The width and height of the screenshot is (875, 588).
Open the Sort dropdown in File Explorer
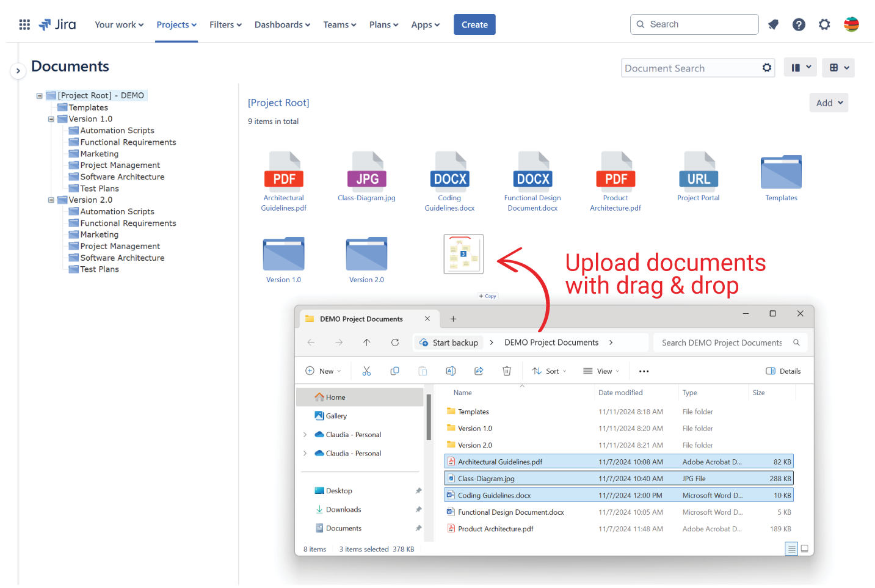548,371
